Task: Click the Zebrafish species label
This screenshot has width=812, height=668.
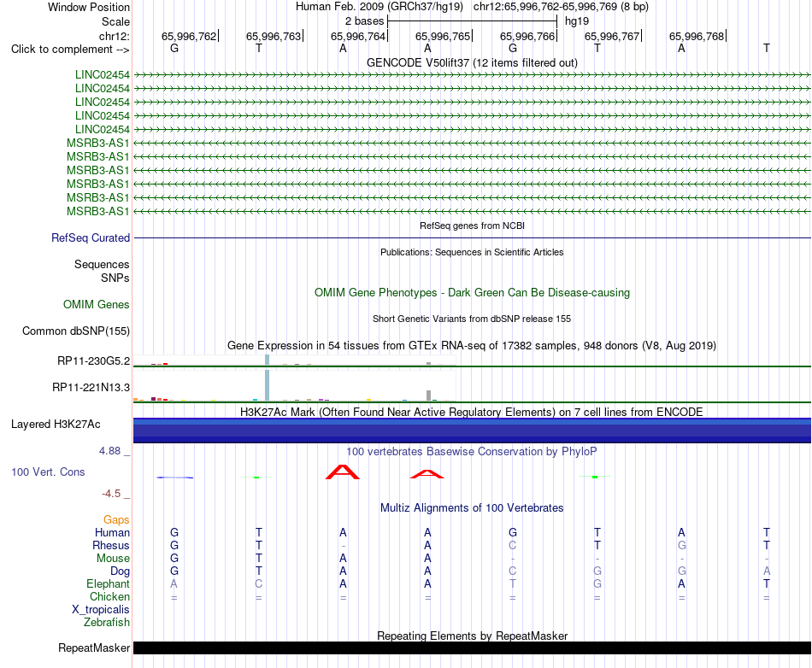Action: coord(107,623)
